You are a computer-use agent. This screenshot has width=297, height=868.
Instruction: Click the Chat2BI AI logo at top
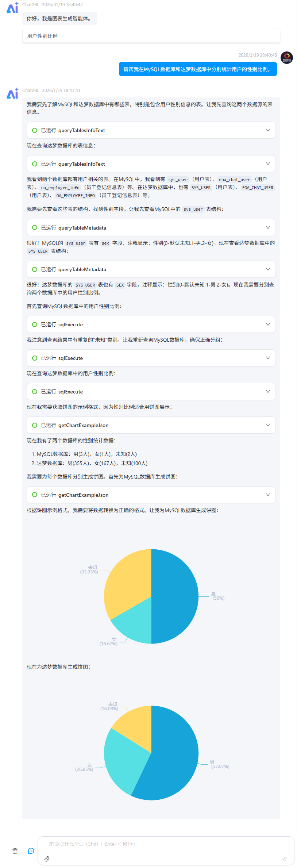coord(12,8)
